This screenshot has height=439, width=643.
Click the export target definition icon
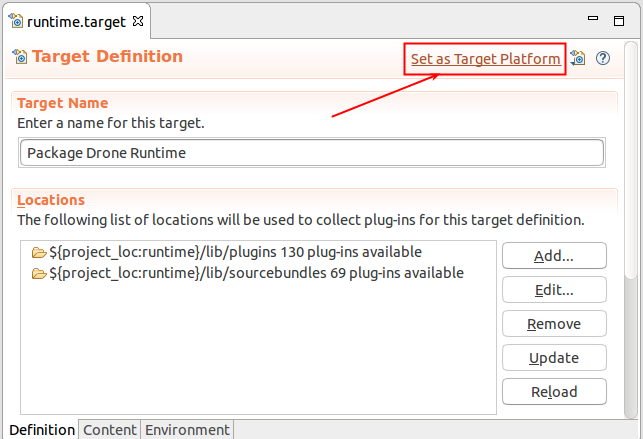pyautogui.click(x=578, y=58)
